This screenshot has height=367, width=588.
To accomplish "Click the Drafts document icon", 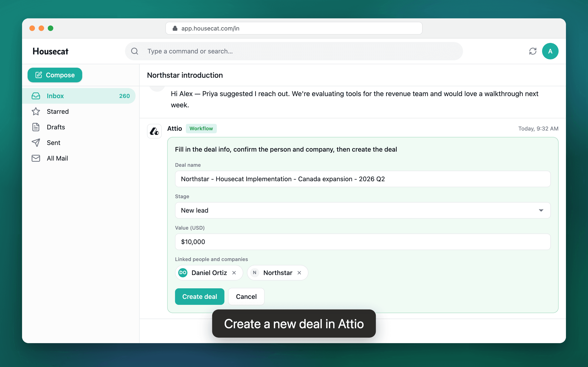I will (x=36, y=127).
